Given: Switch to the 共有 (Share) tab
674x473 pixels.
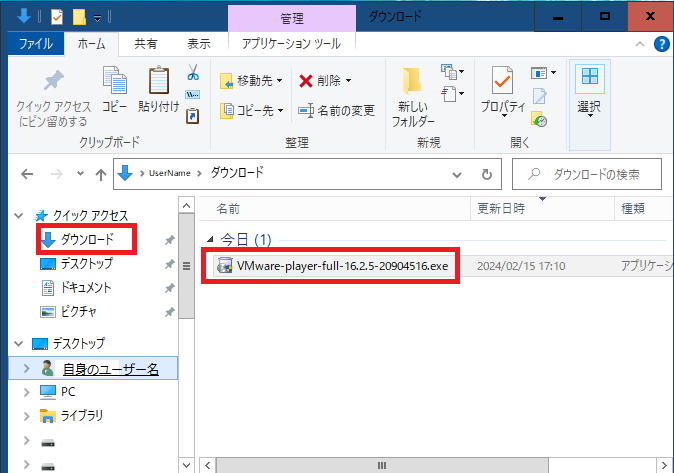Looking at the screenshot, I should [146, 44].
